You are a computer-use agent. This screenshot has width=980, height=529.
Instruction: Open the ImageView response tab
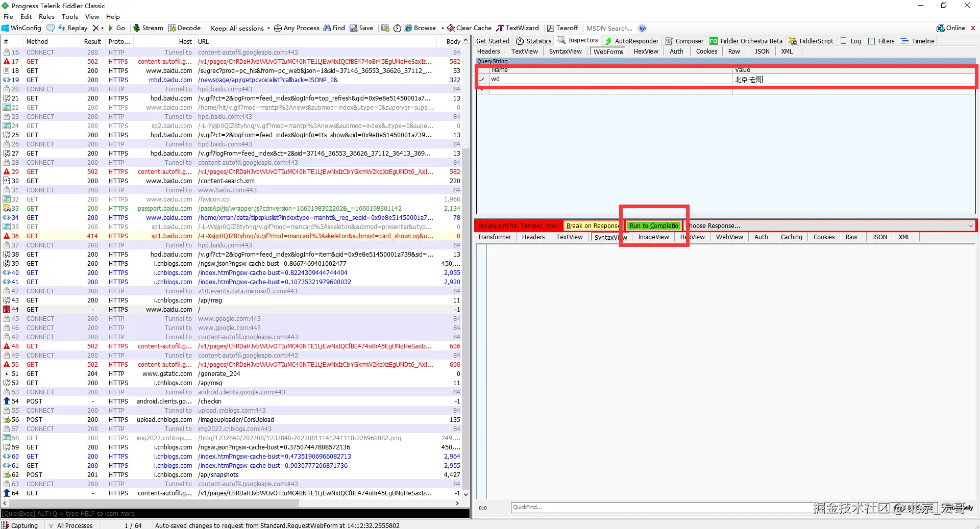pyautogui.click(x=653, y=237)
